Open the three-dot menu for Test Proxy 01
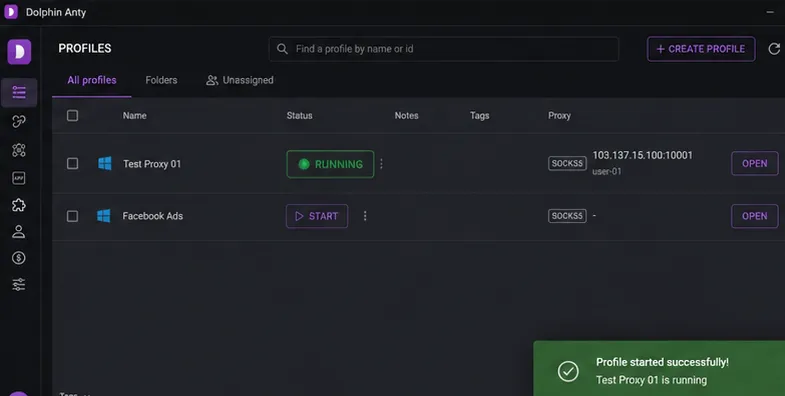 (381, 164)
